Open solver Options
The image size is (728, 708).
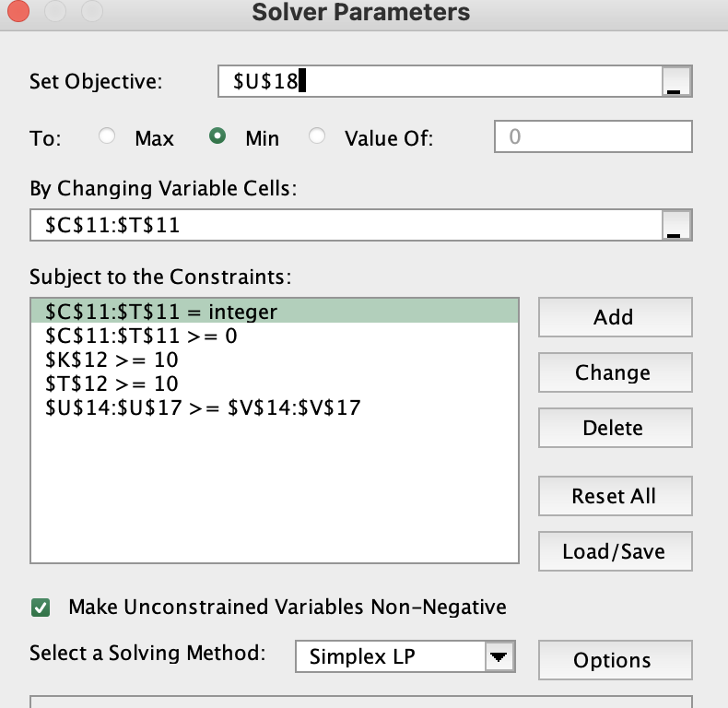click(614, 660)
